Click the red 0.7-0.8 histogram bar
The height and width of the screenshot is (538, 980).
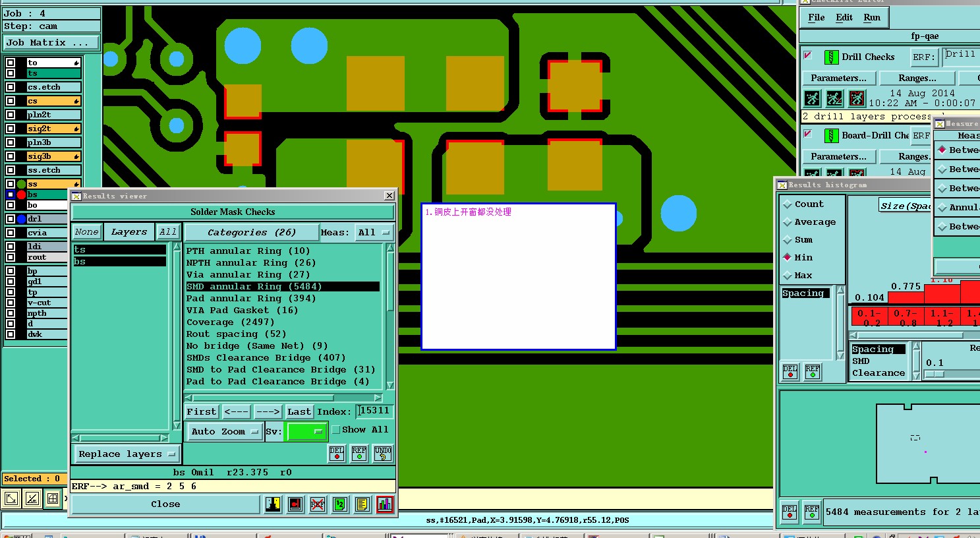coord(906,317)
